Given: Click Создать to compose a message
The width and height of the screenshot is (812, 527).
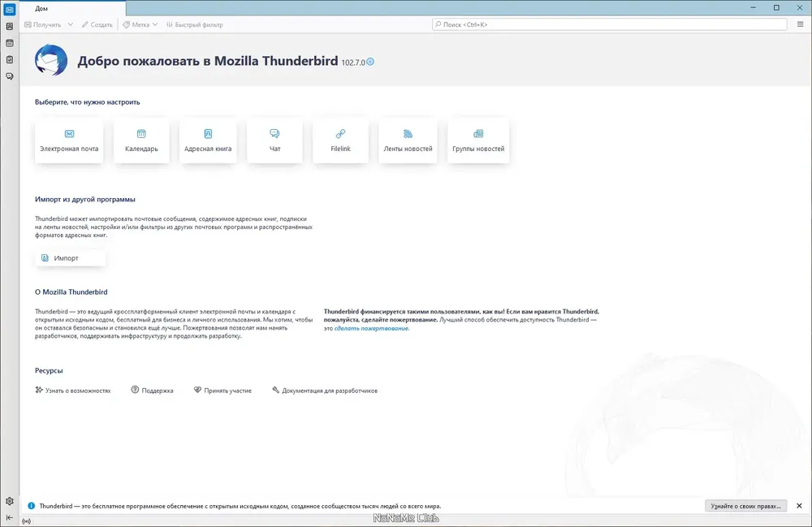Looking at the screenshot, I should tap(97, 24).
